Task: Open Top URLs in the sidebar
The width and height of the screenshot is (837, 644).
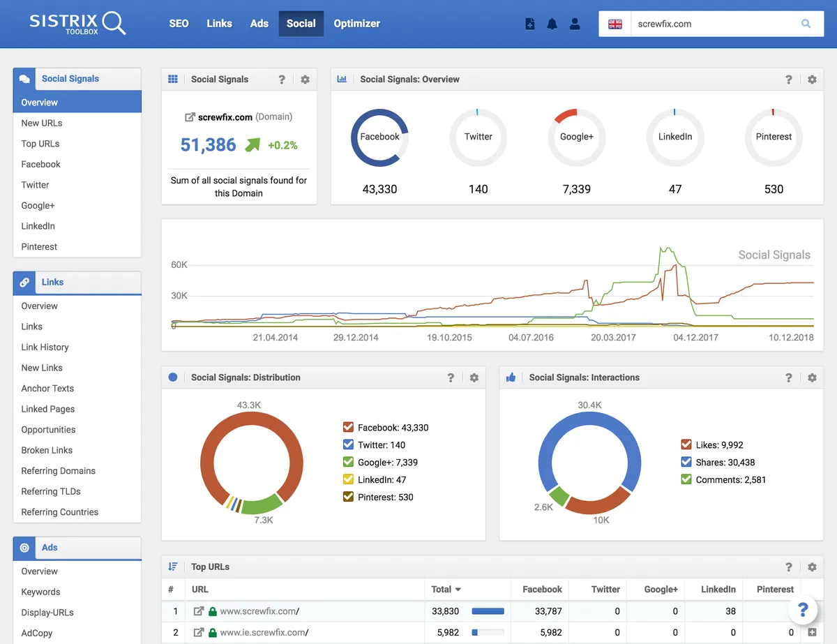Action: pyautogui.click(x=40, y=144)
